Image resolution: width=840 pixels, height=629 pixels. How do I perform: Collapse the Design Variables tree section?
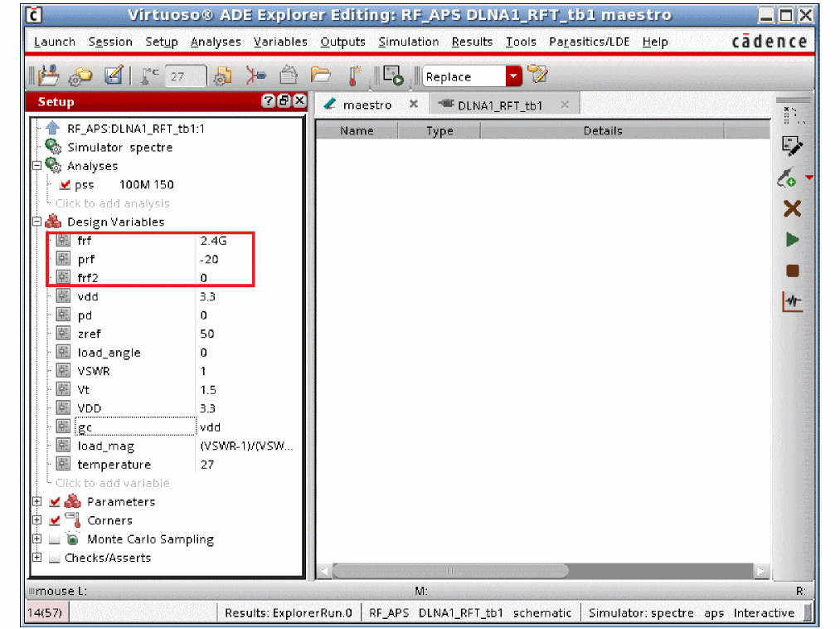[36, 222]
